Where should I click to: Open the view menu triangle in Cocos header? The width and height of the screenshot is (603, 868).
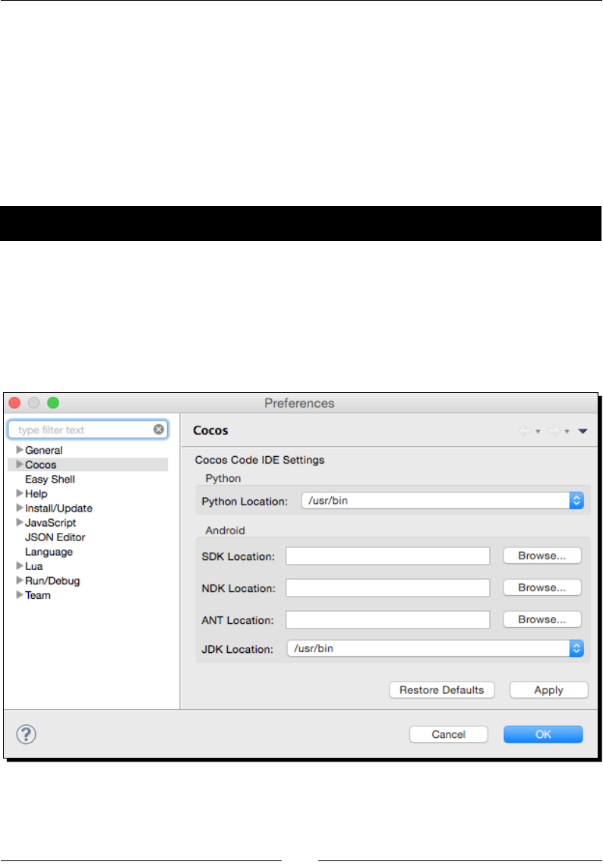582,431
